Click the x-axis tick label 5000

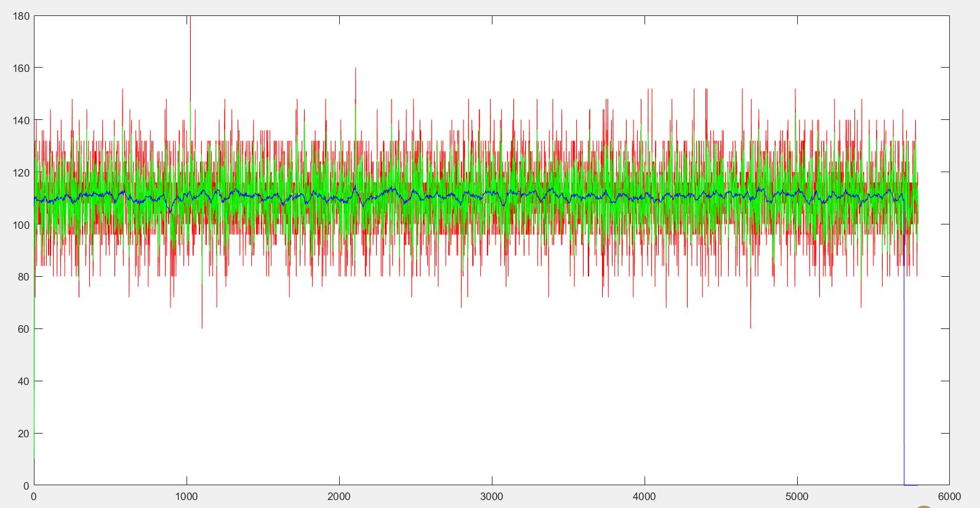point(797,496)
